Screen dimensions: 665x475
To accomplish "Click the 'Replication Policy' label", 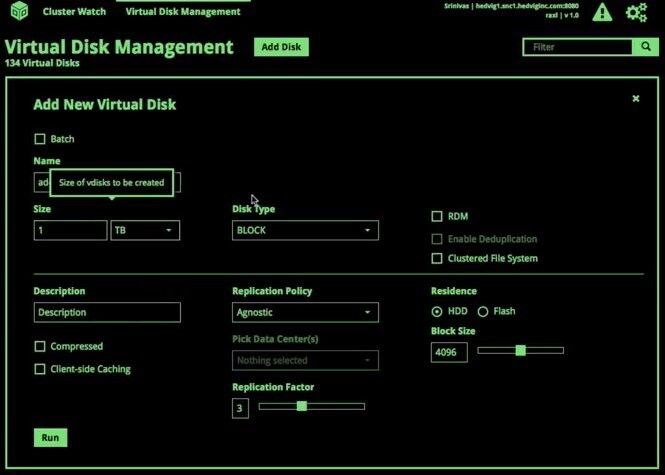I will pos(272,291).
